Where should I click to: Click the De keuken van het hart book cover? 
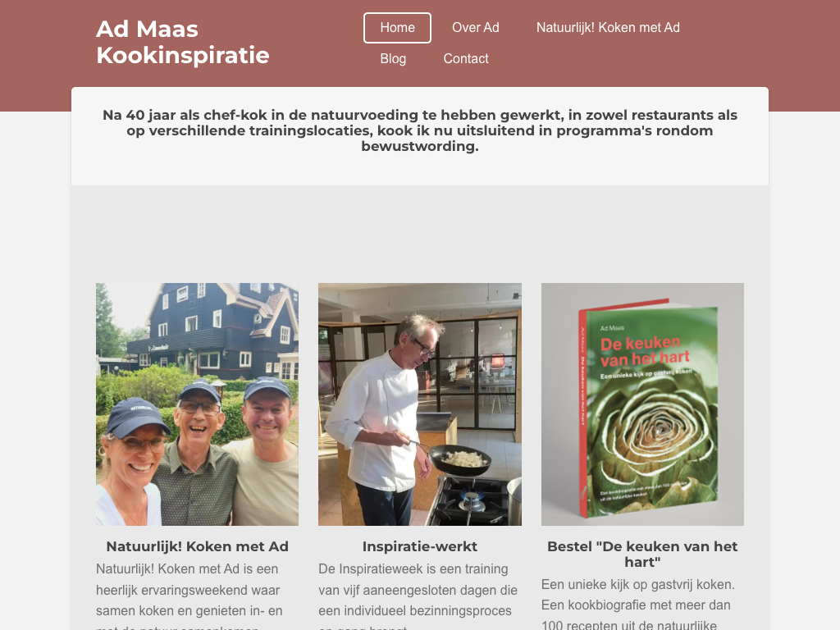pos(642,404)
